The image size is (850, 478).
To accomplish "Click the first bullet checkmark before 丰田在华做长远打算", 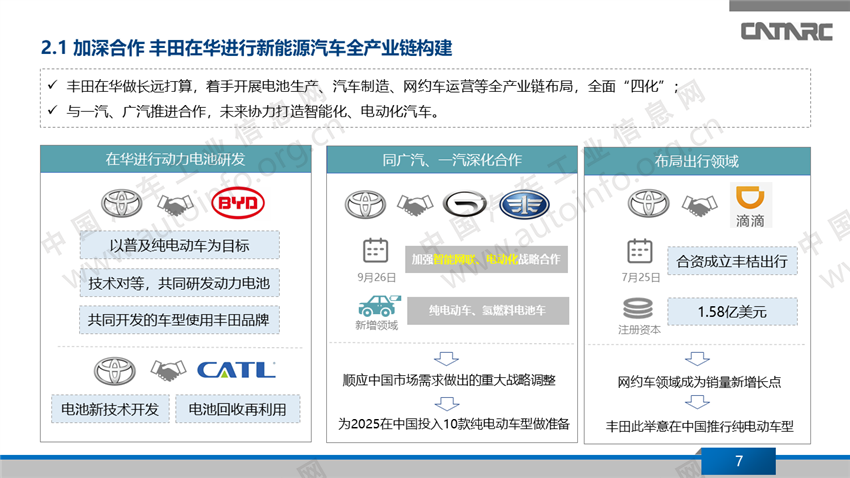I will [52, 85].
